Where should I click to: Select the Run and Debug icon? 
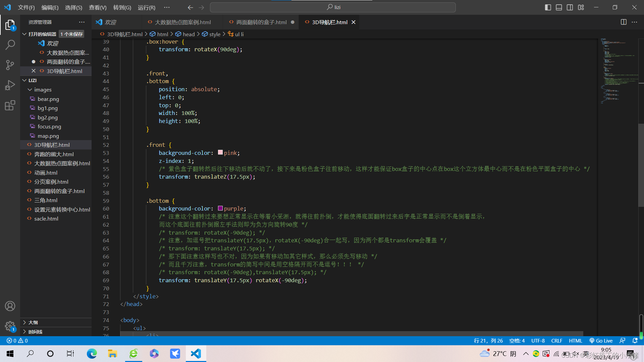coord(10,85)
